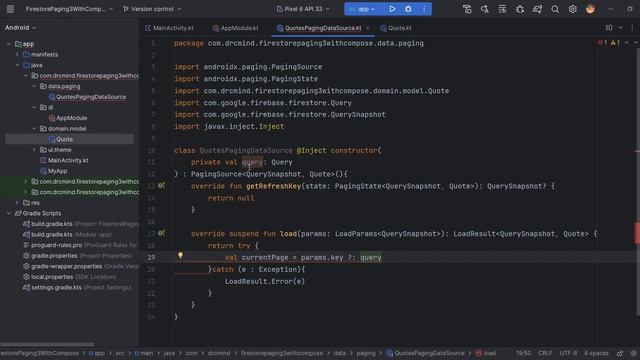The image size is (640, 360).
Task: Click the 4 spaces indent status
Action: [596, 353]
